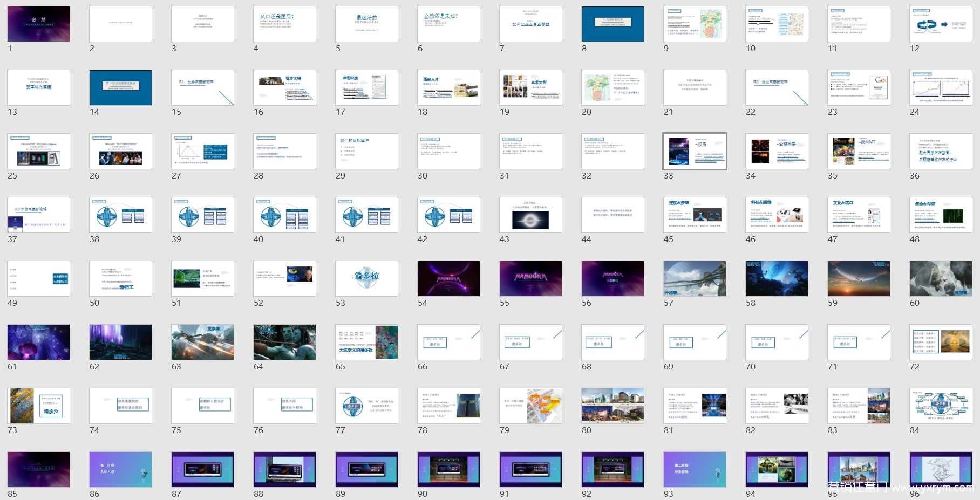The height and width of the screenshot is (500, 980).
Task: Click slide 24 chart thumbnail
Action: [x=941, y=87]
